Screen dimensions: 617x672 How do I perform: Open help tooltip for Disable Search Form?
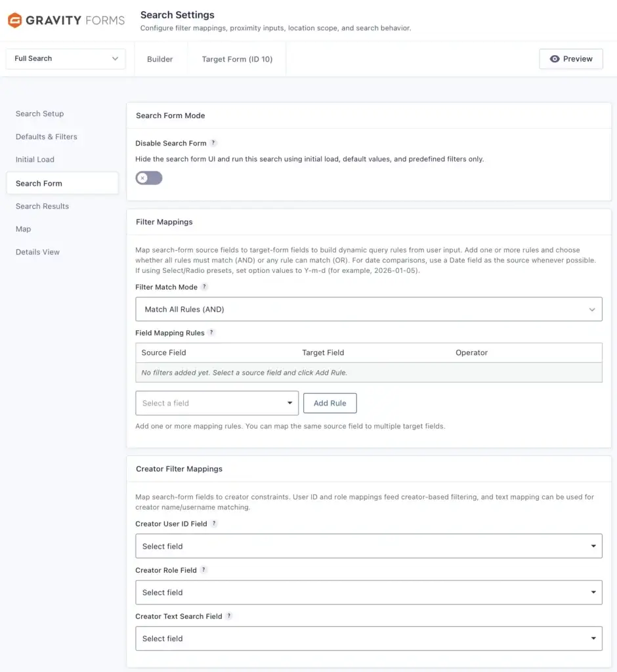click(213, 142)
